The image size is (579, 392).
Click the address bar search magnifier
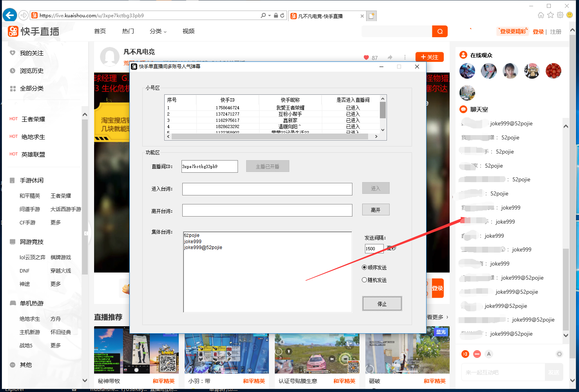point(263,15)
